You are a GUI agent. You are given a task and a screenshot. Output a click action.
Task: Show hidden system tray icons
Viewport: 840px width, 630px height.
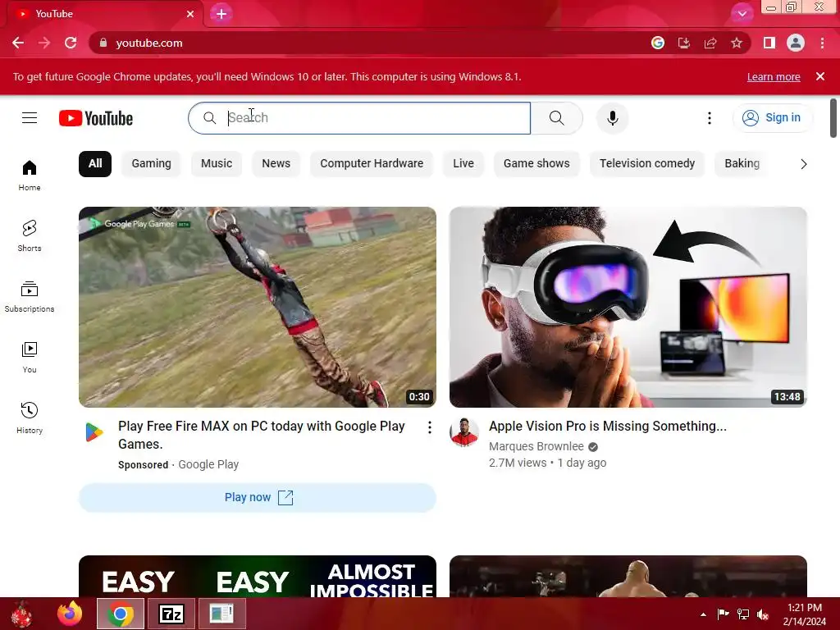point(703,614)
